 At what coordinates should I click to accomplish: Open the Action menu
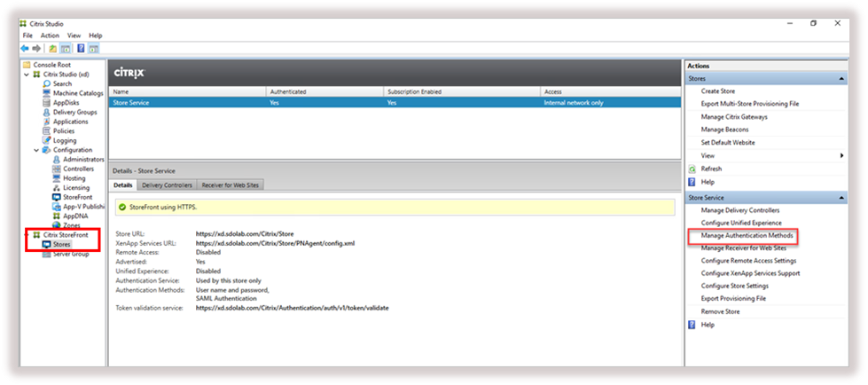click(x=50, y=35)
